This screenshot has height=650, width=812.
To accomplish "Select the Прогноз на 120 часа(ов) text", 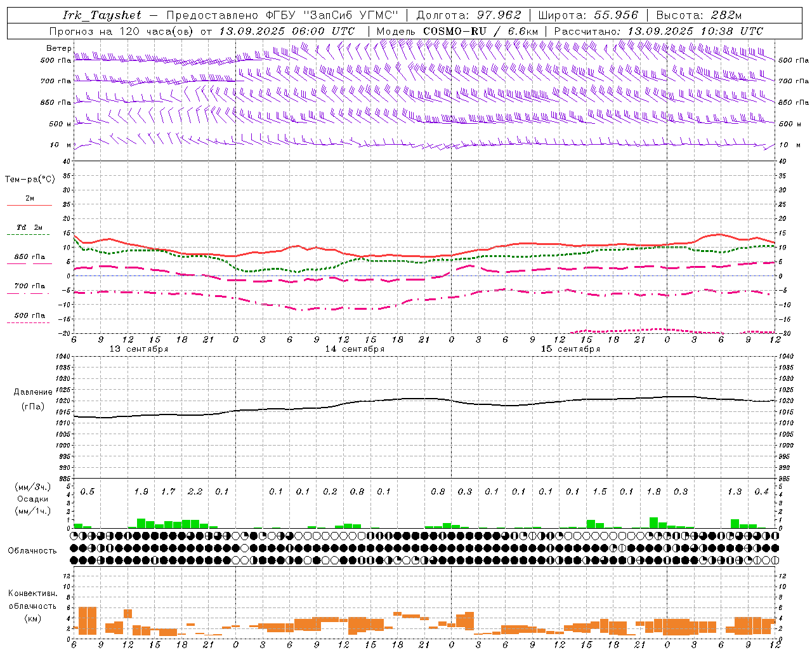I will click(x=122, y=31).
